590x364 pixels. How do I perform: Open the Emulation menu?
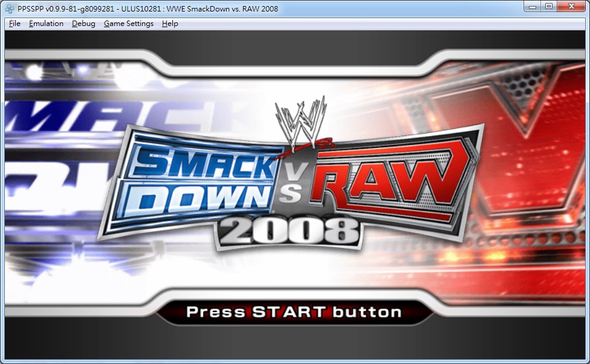point(46,24)
